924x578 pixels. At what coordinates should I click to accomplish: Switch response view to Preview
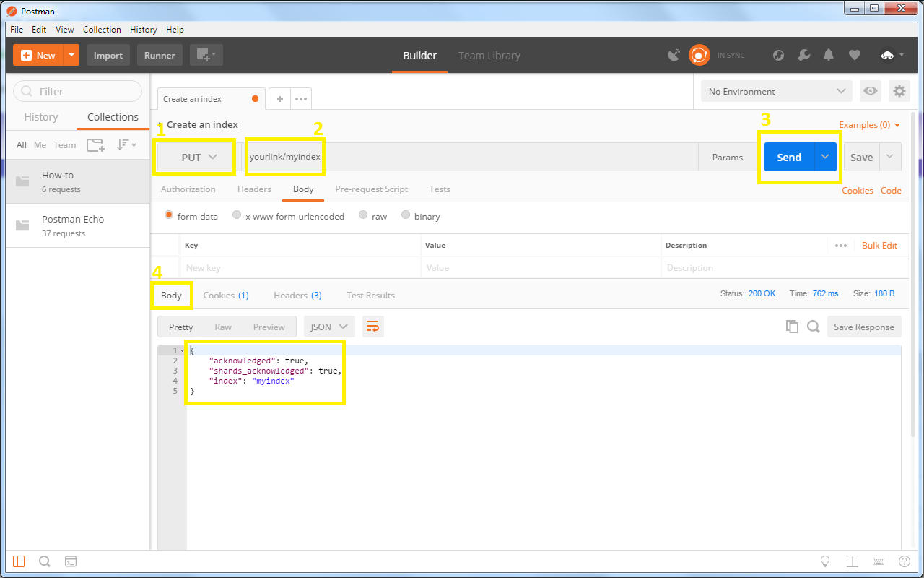coord(269,327)
